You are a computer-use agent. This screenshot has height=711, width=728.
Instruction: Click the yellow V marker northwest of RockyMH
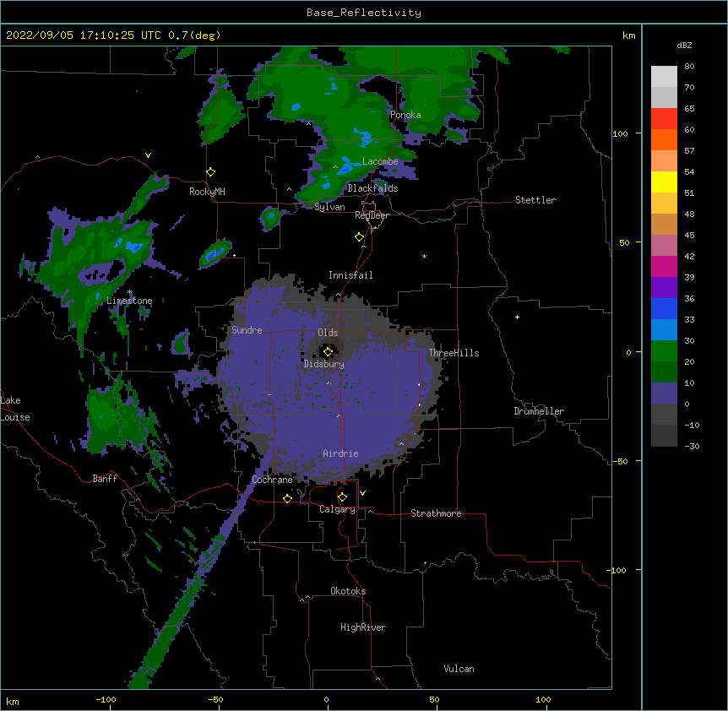point(148,155)
